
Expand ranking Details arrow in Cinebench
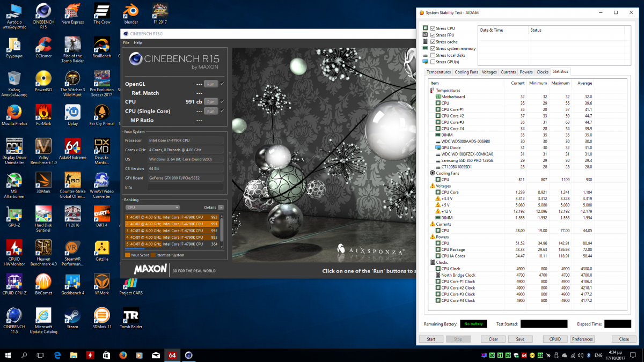click(221, 207)
